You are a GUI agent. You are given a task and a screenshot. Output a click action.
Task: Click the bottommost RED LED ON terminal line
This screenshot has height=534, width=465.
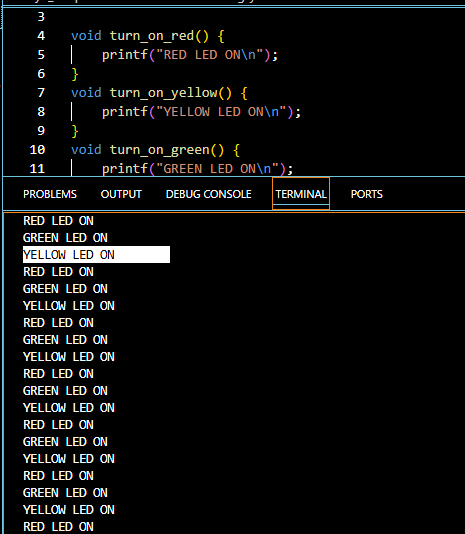pyautogui.click(x=58, y=527)
